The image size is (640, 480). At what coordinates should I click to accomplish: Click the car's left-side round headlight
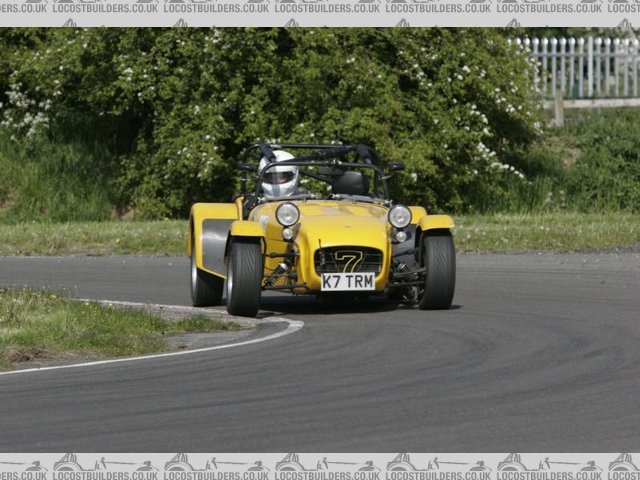(288, 214)
